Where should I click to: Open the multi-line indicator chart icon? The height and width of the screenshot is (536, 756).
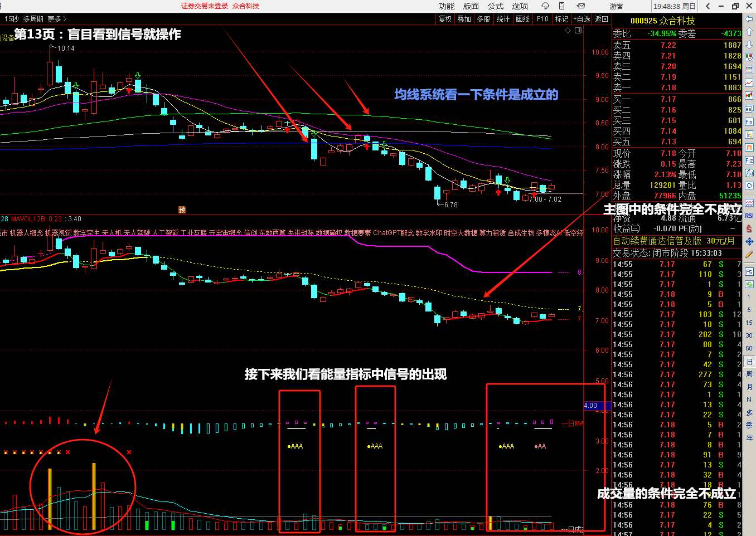pyautogui.click(x=749, y=203)
